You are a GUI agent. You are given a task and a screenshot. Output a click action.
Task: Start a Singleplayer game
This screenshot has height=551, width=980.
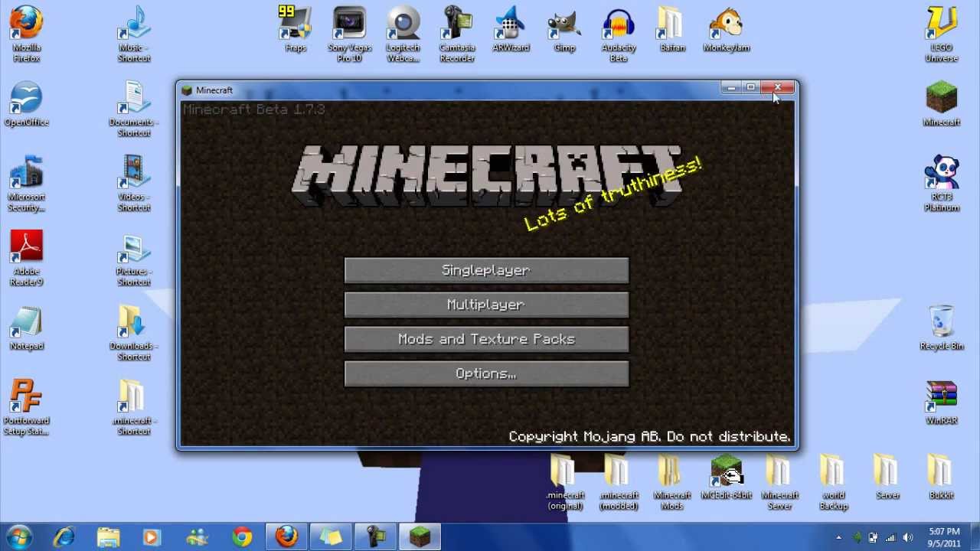(x=486, y=270)
